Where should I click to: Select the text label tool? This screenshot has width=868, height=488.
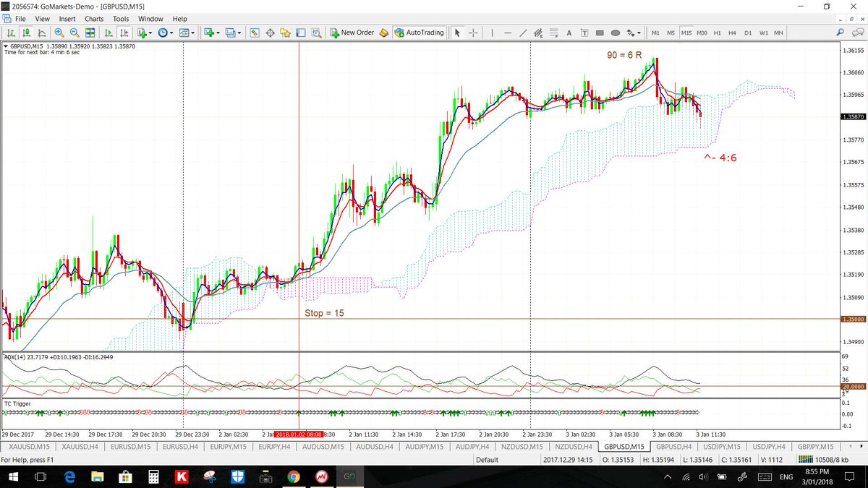click(x=584, y=33)
